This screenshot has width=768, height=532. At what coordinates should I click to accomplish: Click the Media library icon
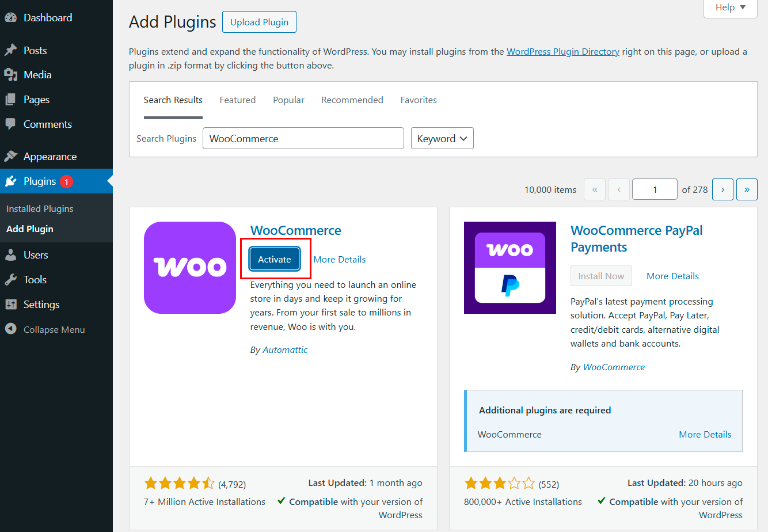(x=10, y=75)
